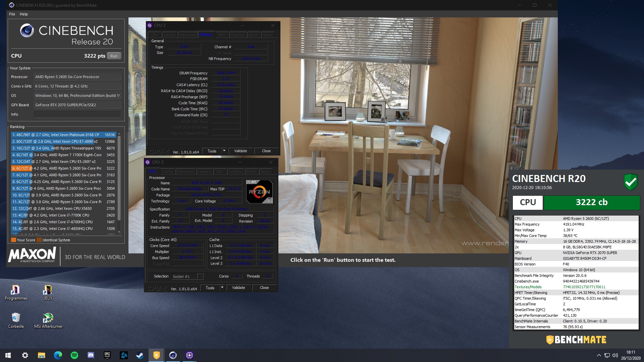
Task: Open Settings from the taskbar gear
Action: click(x=25, y=355)
